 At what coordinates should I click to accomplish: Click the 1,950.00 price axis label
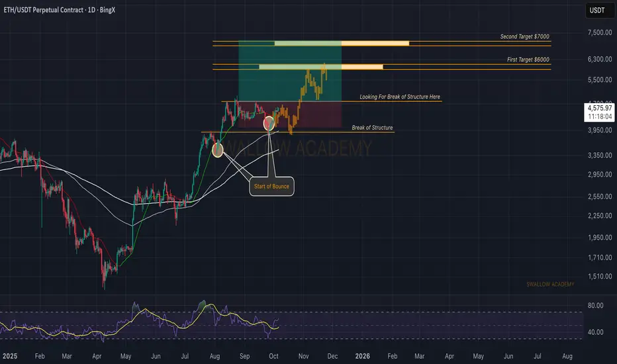tap(600, 238)
